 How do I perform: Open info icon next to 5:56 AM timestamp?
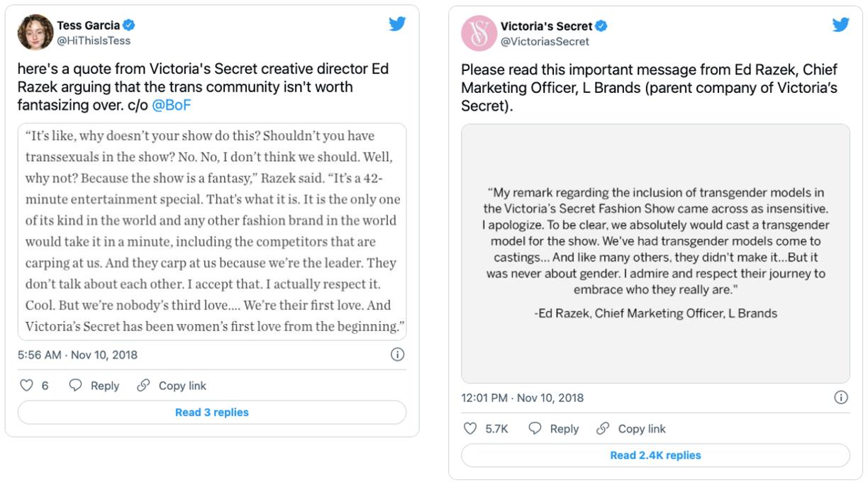click(397, 355)
